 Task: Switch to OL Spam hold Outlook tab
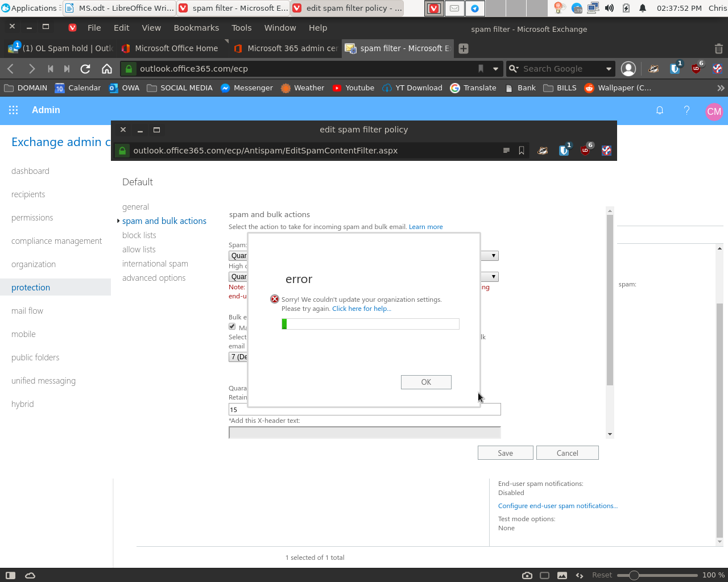60,48
